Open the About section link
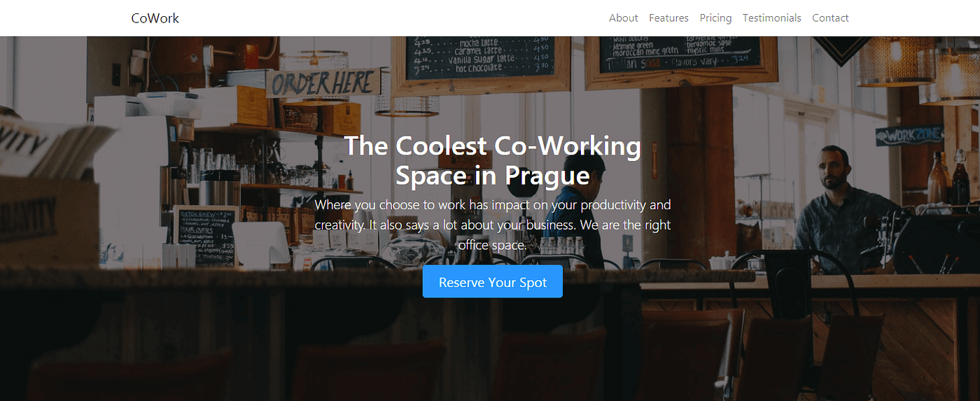This screenshot has height=401, width=980. coord(623,18)
